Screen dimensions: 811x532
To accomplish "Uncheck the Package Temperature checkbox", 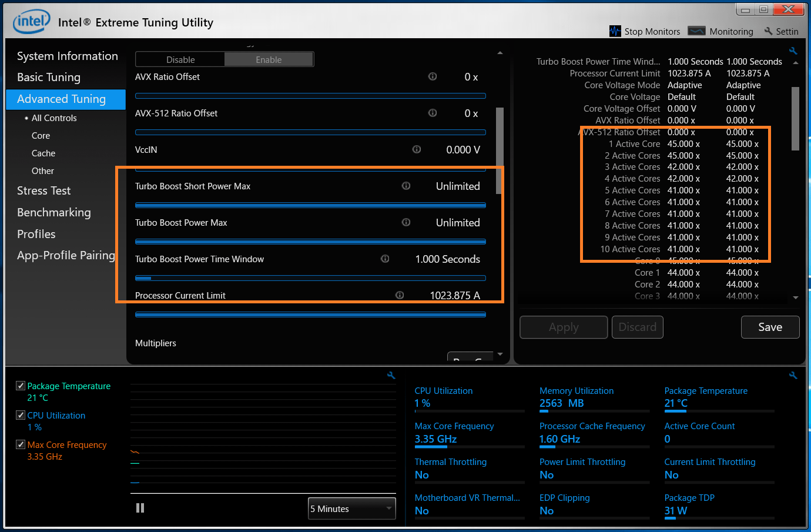I will pyautogui.click(x=21, y=386).
